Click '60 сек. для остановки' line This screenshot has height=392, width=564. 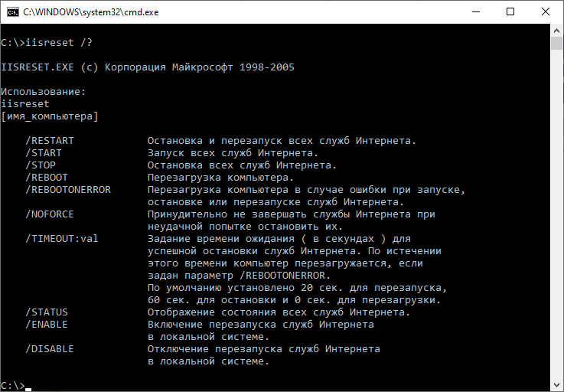tap(294, 300)
